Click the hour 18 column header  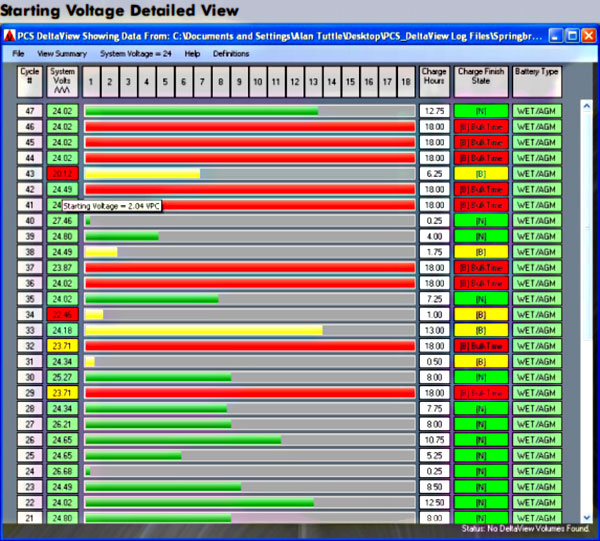tap(406, 81)
